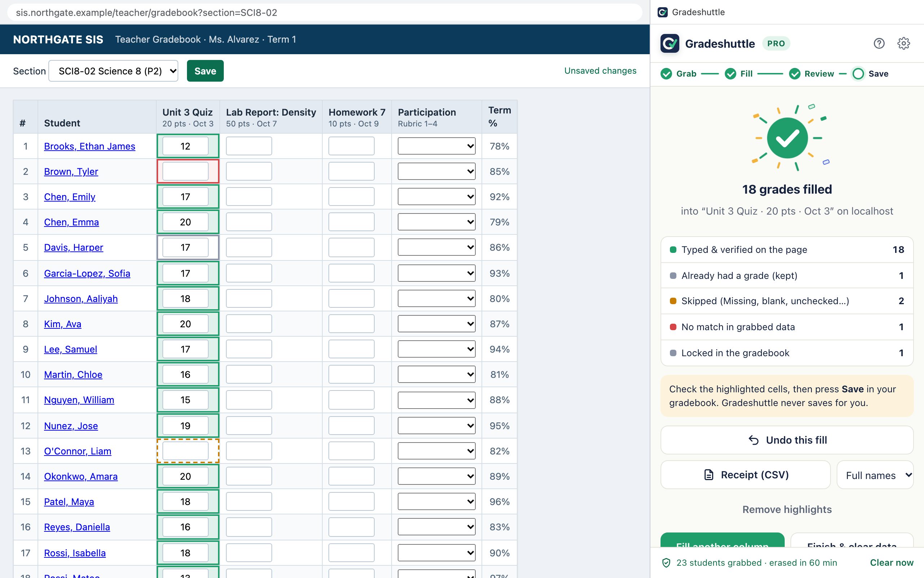Click Lab Report field for Chen, Emma

click(x=249, y=222)
